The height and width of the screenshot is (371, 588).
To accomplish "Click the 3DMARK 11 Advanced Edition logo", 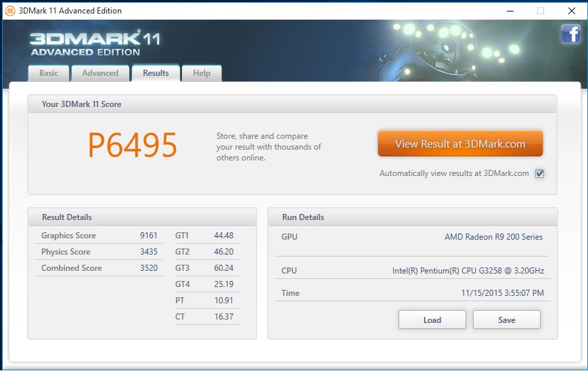I will (x=95, y=43).
